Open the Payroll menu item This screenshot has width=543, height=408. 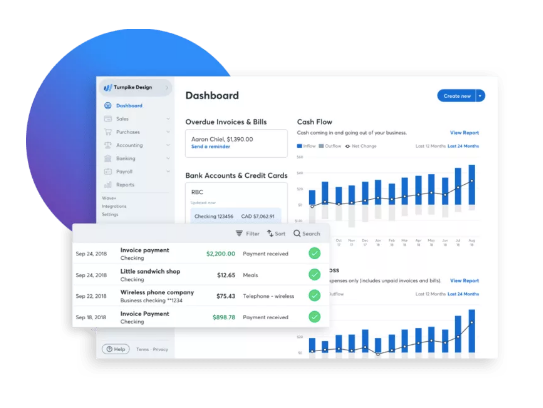124,171
